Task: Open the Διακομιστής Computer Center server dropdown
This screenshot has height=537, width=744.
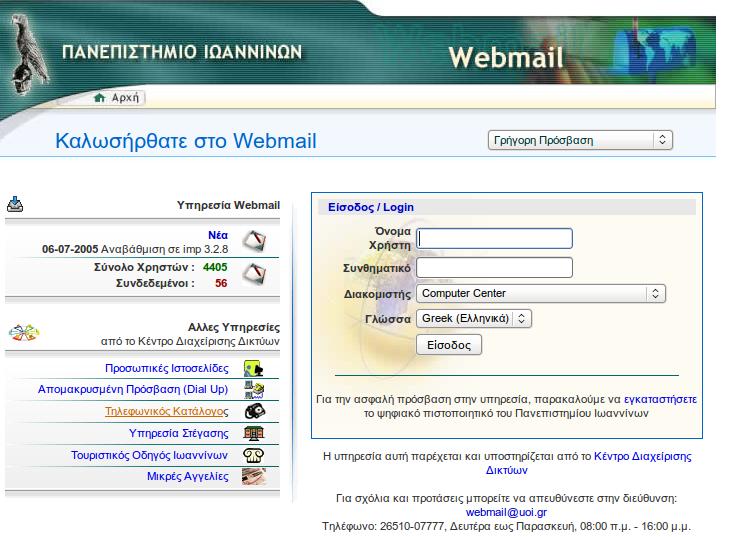Action: click(x=541, y=293)
